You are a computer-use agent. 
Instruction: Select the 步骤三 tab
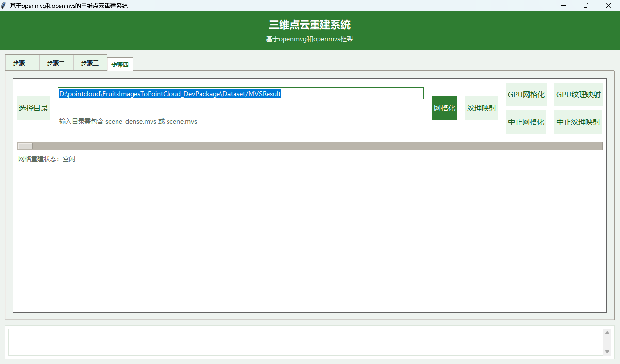click(x=90, y=63)
